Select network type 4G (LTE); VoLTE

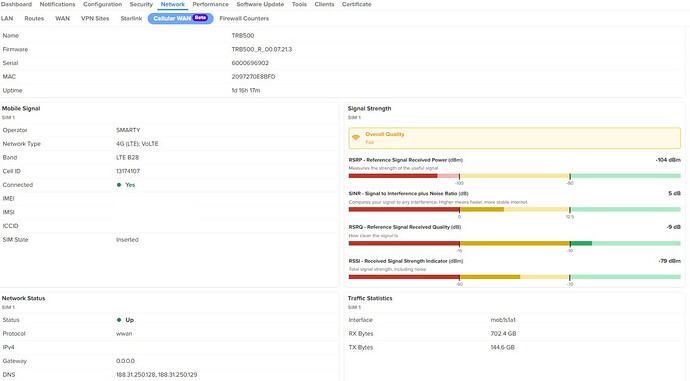coord(137,144)
